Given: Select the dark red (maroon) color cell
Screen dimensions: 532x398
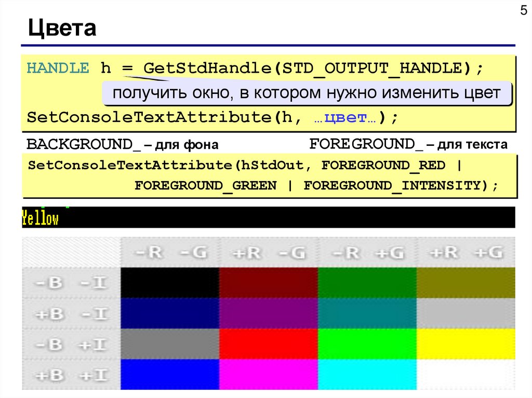Looking at the screenshot, I should coord(269,283).
